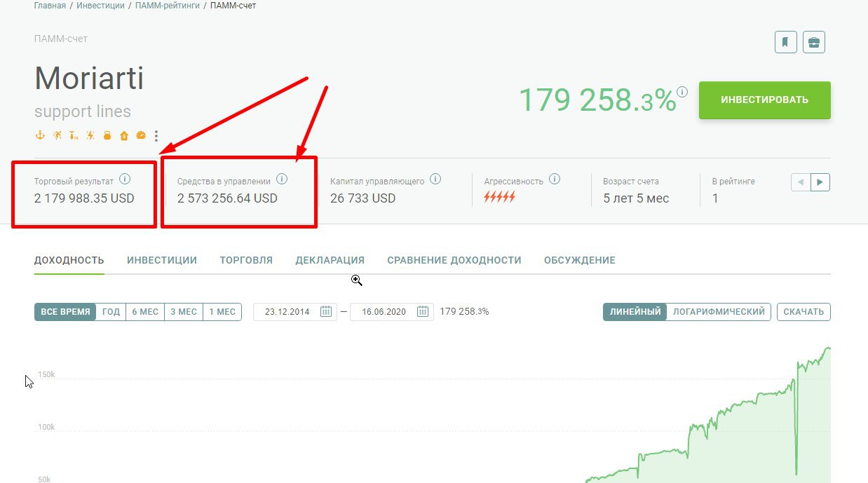Click the lightning bolt badge icon

pyautogui.click(x=90, y=135)
